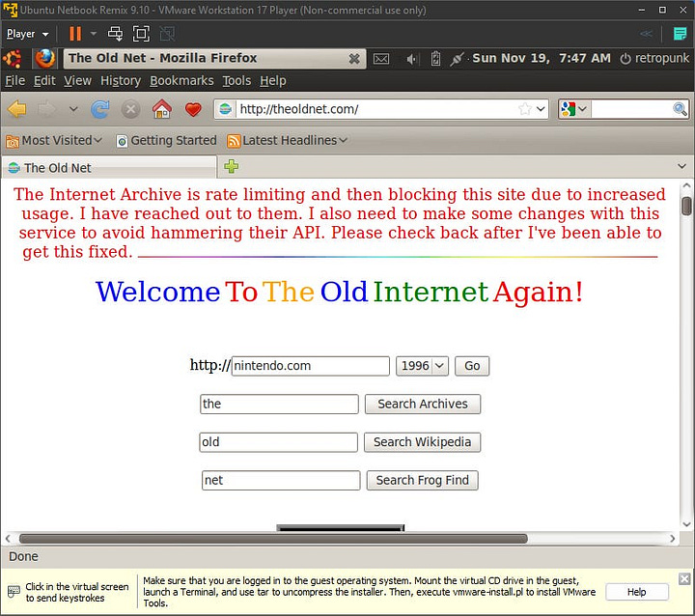This screenshot has width=695, height=616.
Task: Open the 1996 year dropdown
Action: (x=422, y=366)
